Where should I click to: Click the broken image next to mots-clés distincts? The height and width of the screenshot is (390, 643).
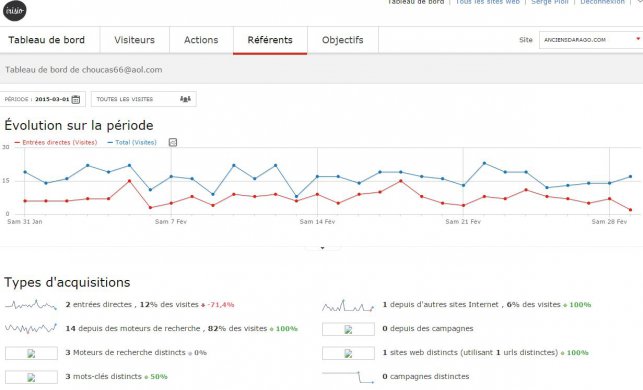[x=31, y=377]
